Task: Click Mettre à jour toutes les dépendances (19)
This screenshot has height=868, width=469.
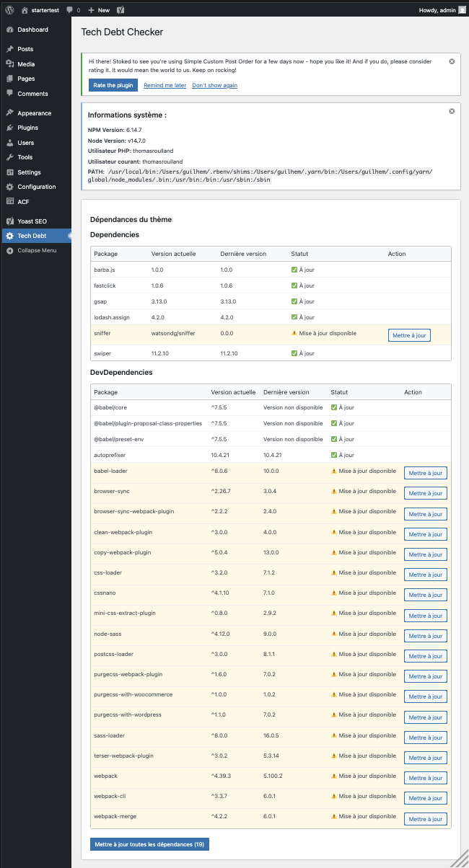Action: tap(149, 844)
